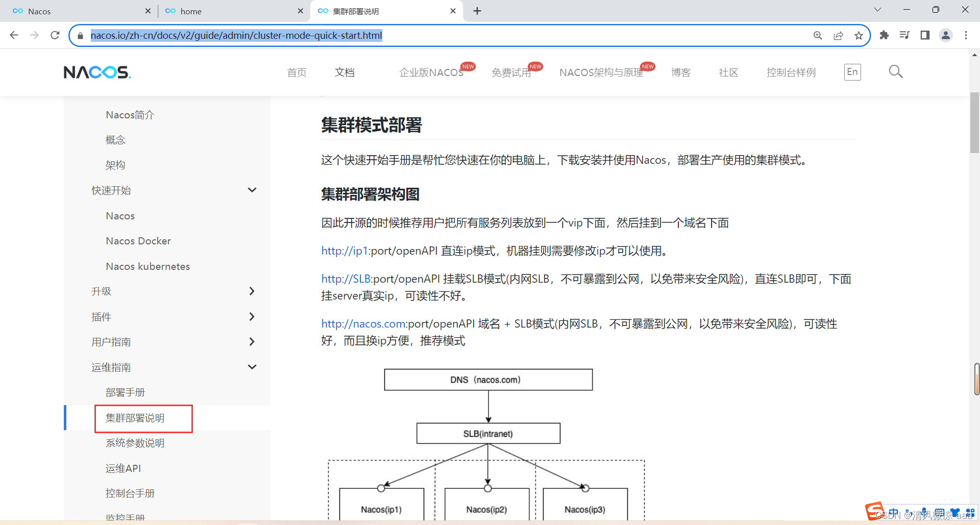Open 架构 in sidebar
Viewport: 980px width, 525px height.
(115, 165)
